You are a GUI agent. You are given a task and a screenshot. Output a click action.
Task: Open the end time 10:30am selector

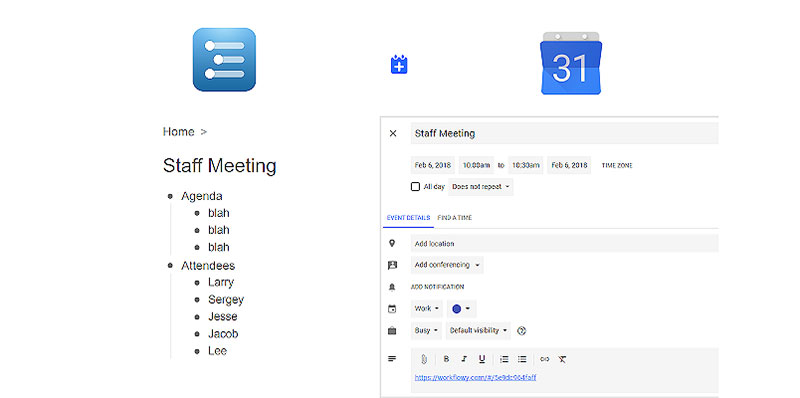pyautogui.click(x=526, y=165)
